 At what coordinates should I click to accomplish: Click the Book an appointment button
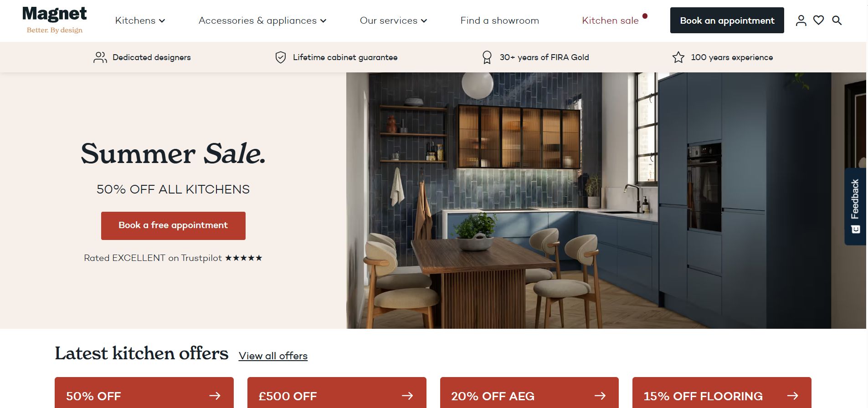coord(727,20)
